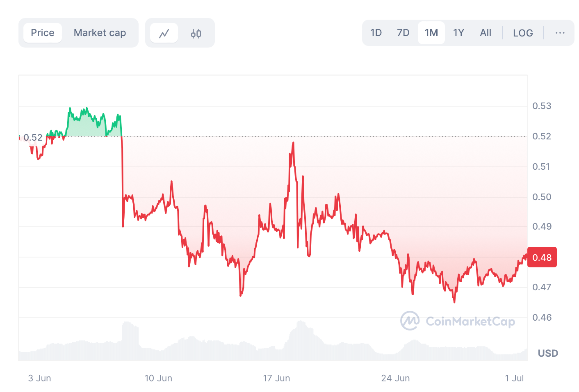Toggle the LOG scale setting
This screenshot has height=392, width=579.
(523, 33)
